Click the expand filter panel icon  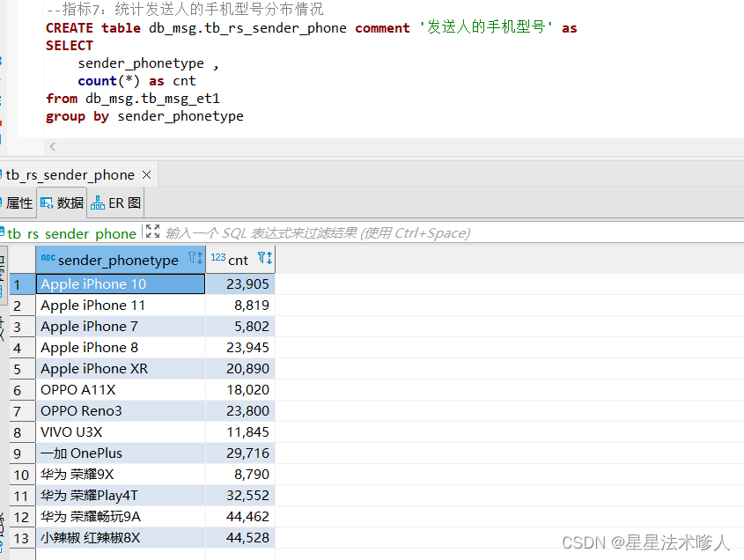click(x=153, y=232)
